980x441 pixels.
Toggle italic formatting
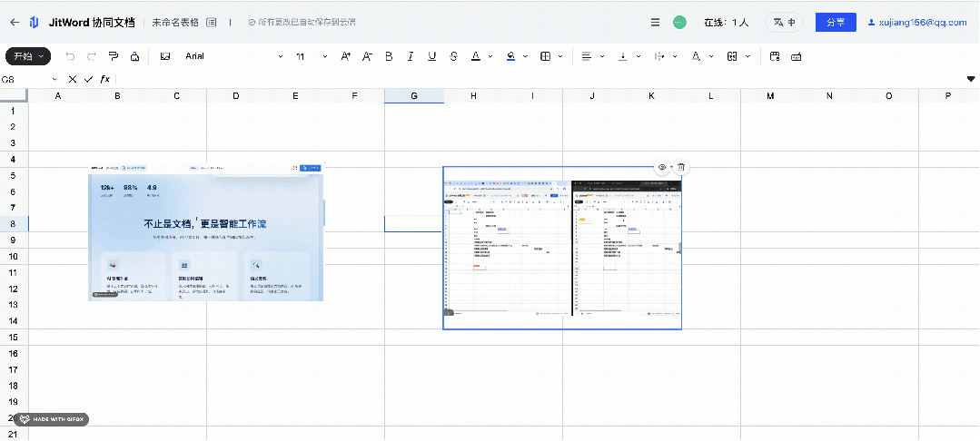[411, 56]
